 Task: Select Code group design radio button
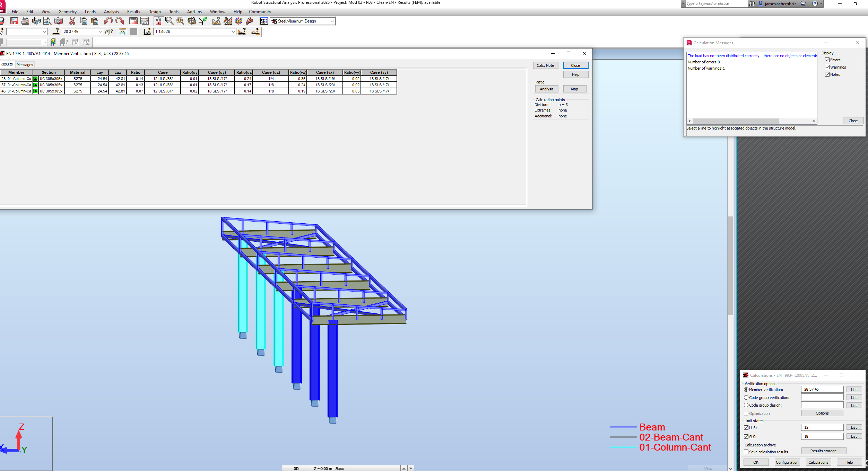746,405
